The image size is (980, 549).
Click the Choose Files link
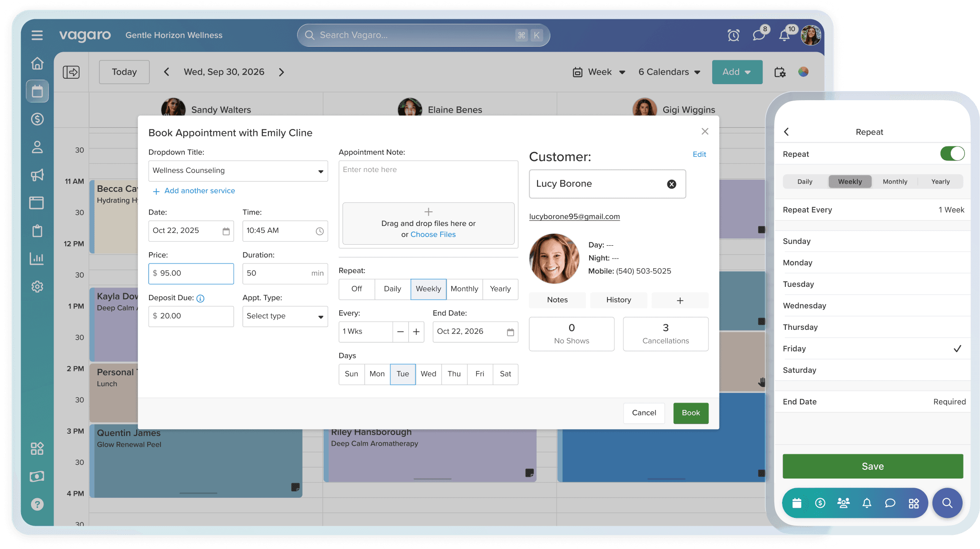(433, 235)
